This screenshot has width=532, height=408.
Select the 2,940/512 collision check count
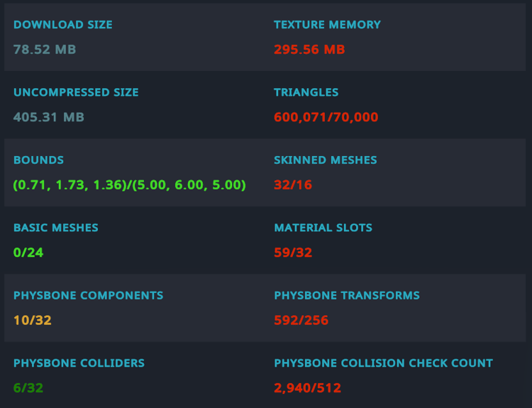(308, 388)
